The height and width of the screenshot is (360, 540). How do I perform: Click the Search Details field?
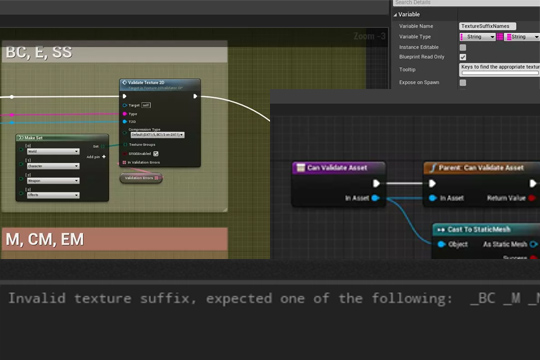(467, 3)
